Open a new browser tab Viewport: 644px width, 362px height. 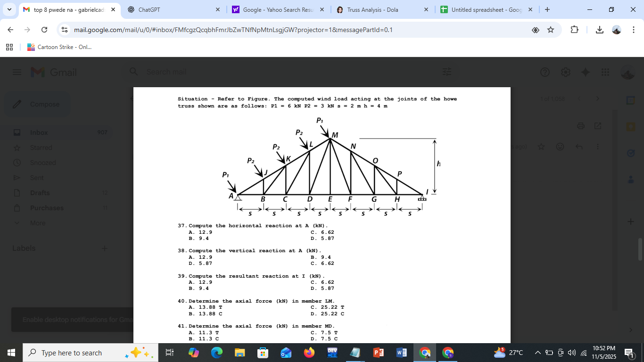547,9
